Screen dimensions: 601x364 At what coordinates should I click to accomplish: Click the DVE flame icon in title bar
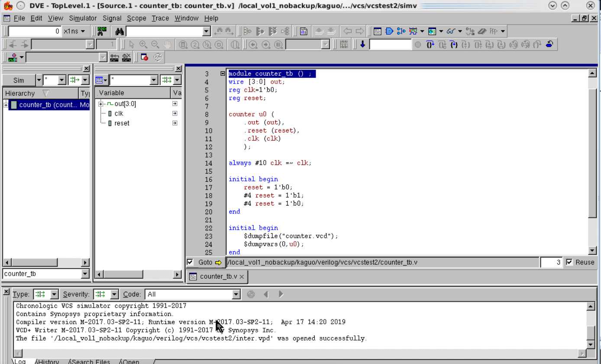coord(8,6)
